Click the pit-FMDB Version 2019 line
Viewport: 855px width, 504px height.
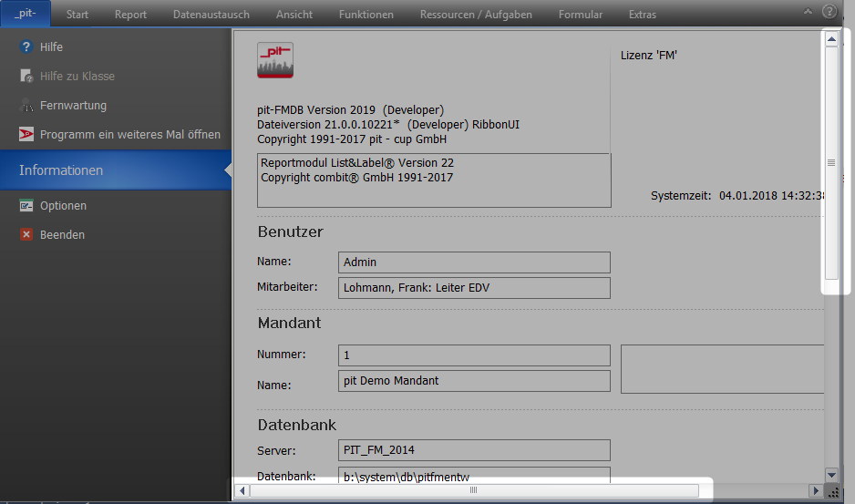tap(351, 110)
